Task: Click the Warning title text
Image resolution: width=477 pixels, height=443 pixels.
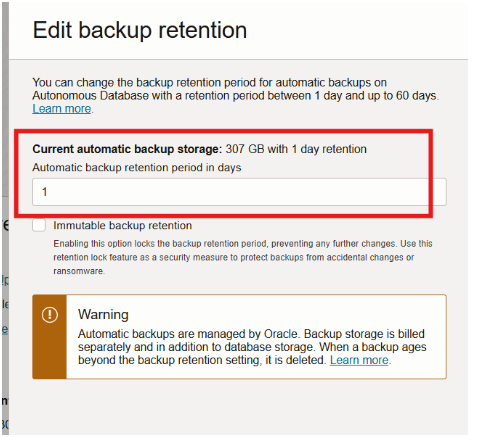Action: pyautogui.click(x=103, y=314)
